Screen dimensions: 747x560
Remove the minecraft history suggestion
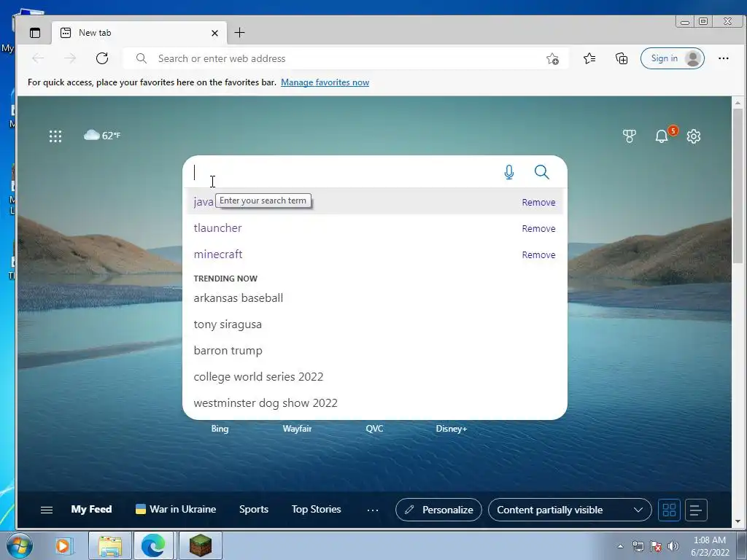pyautogui.click(x=538, y=254)
